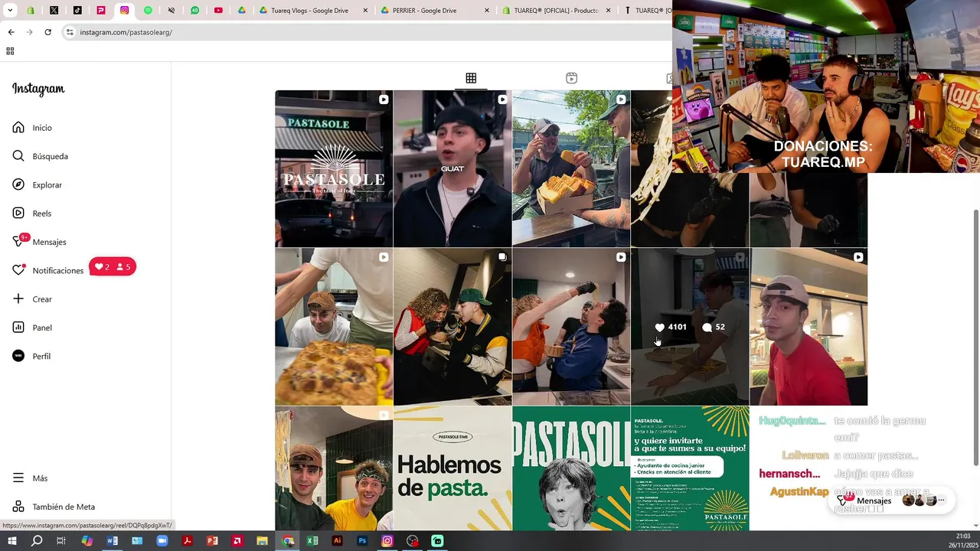The image size is (980, 551).
Task: Open the Hablemos de pasta post
Action: coord(452,468)
